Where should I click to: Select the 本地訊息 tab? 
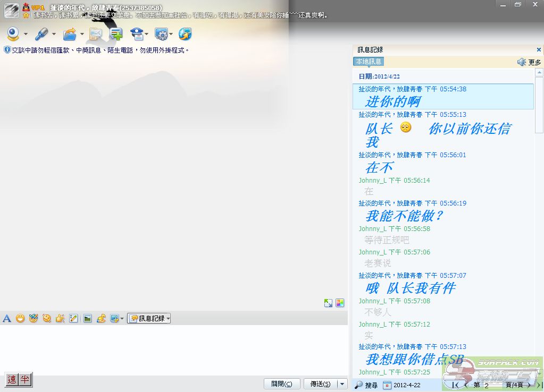click(369, 62)
